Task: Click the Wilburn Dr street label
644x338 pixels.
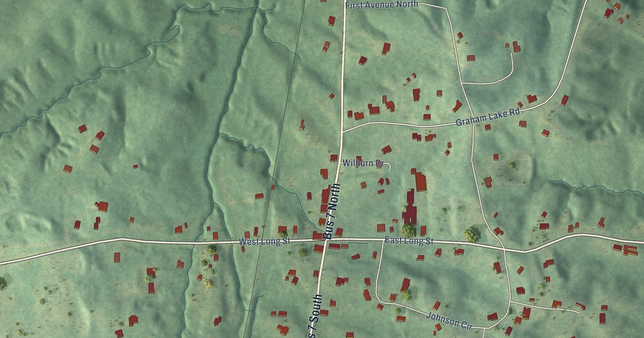Action: (x=364, y=162)
